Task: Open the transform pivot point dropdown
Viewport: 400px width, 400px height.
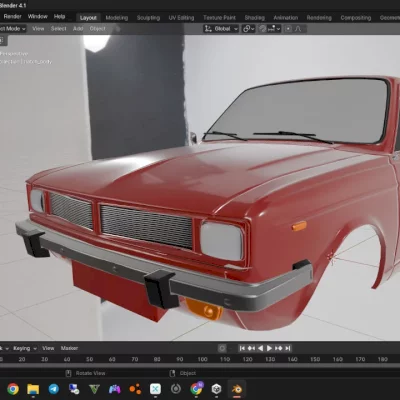Action: coord(249,29)
